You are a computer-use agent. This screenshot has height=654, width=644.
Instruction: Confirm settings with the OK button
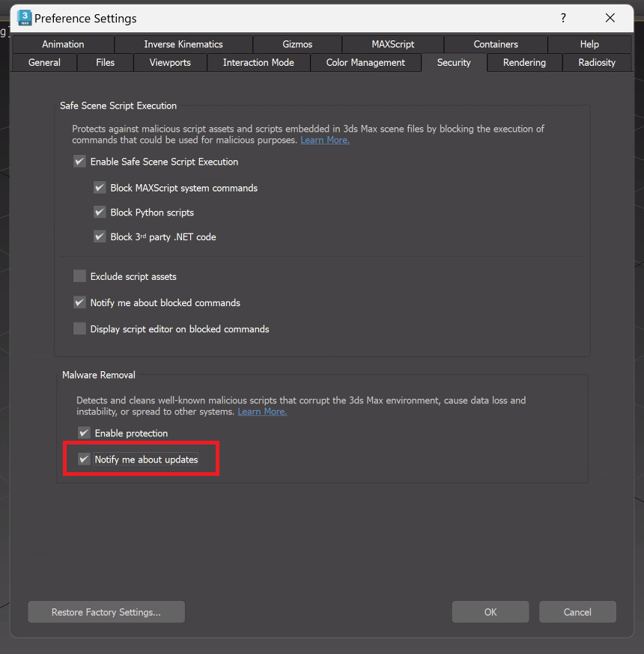coord(490,611)
